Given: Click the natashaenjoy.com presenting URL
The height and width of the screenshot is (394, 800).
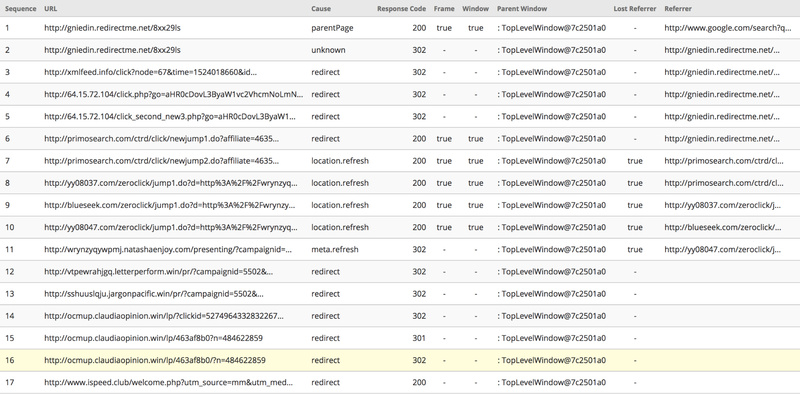Looking at the screenshot, I should click(168, 250).
